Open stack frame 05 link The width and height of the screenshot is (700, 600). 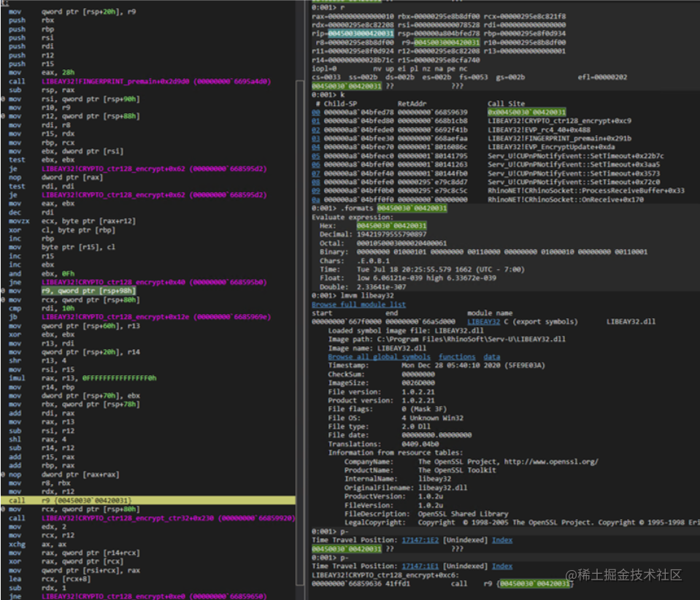pyautogui.click(x=315, y=155)
